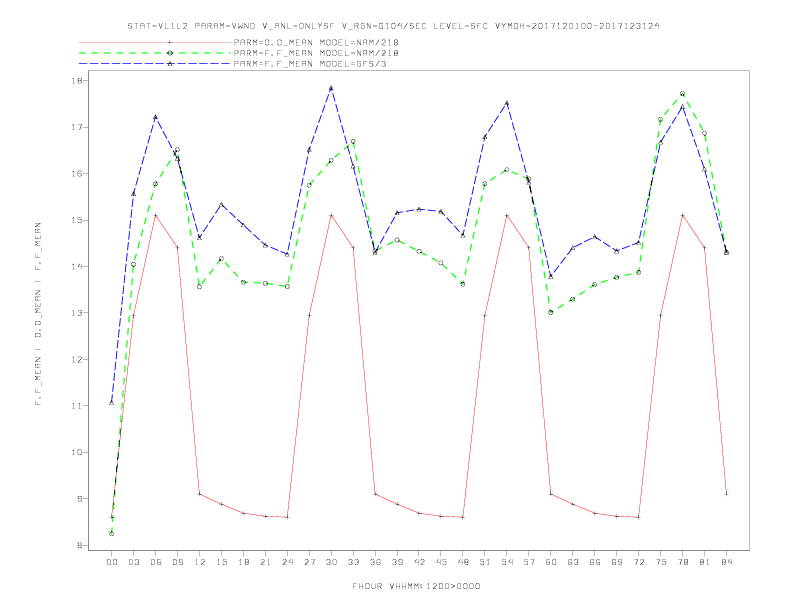Click y-axis tick label 8
Screen dimensions: 792x612
tap(81, 545)
